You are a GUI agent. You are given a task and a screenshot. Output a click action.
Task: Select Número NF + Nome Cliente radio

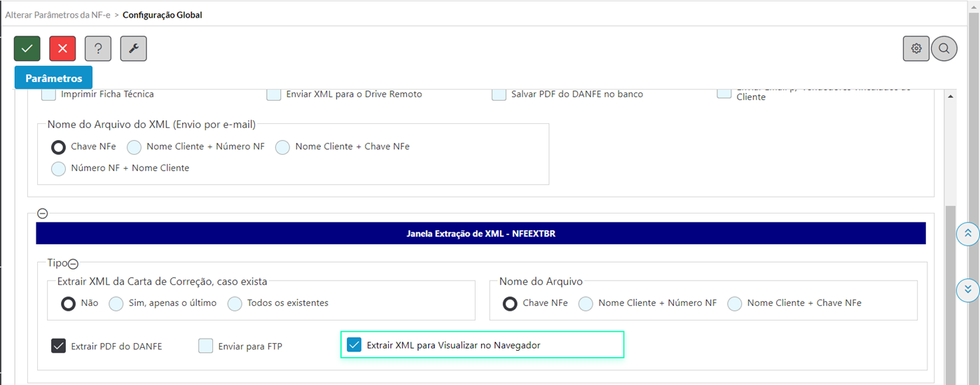click(x=59, y=169)
